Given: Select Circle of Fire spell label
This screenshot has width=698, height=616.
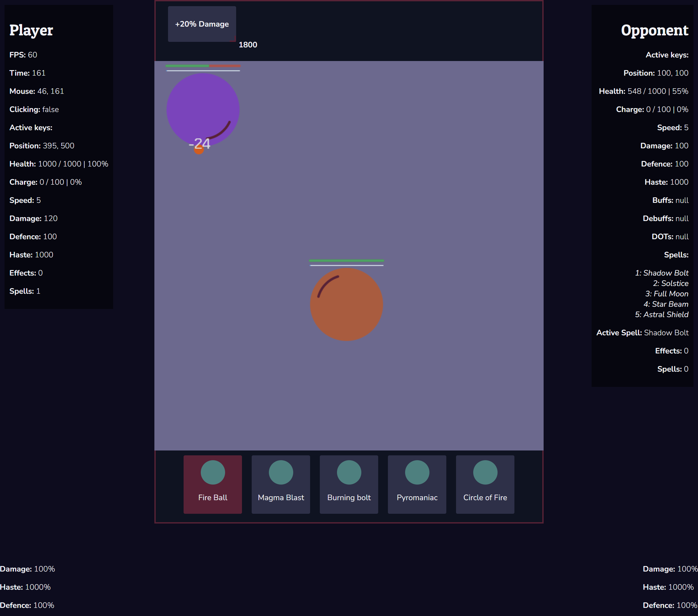Looking at the screenshot, I should [x=485, y=498].
